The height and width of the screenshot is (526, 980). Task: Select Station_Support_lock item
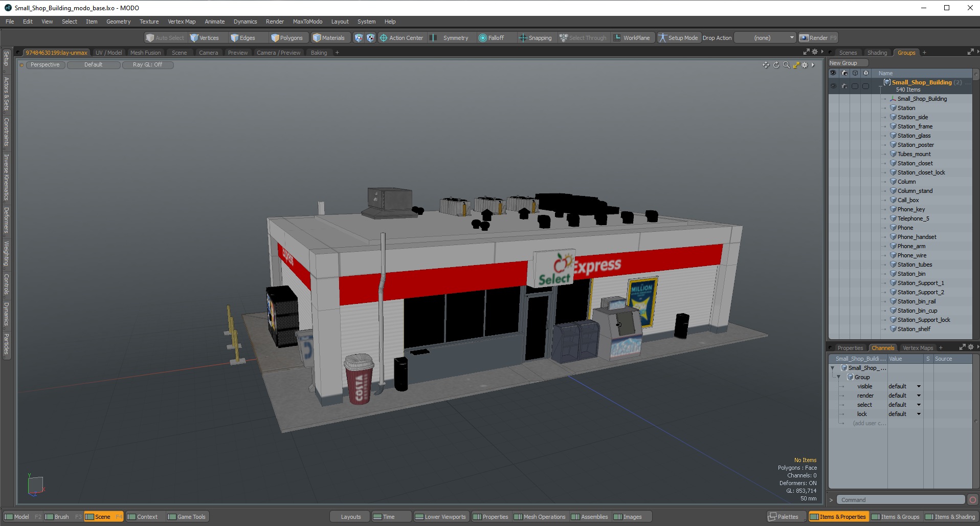click(x=924, y=320)
